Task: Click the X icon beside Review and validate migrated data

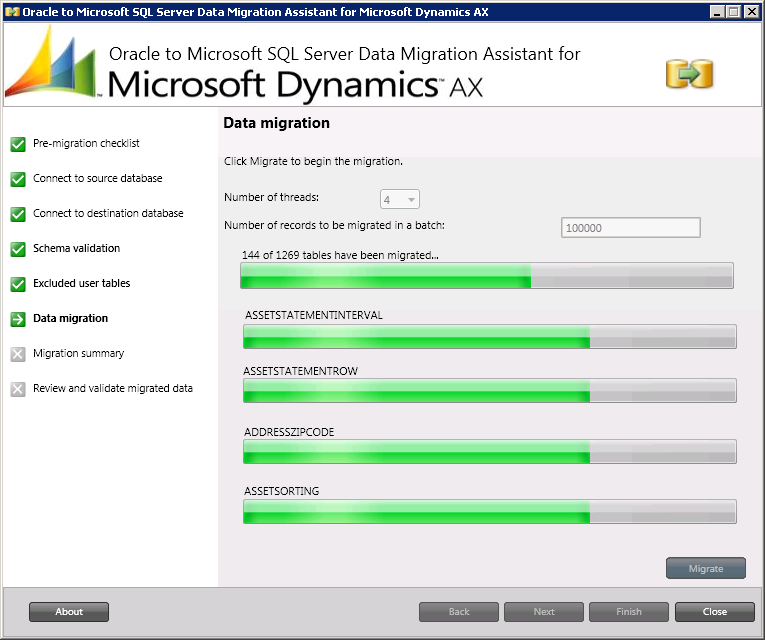Action: 18,389
